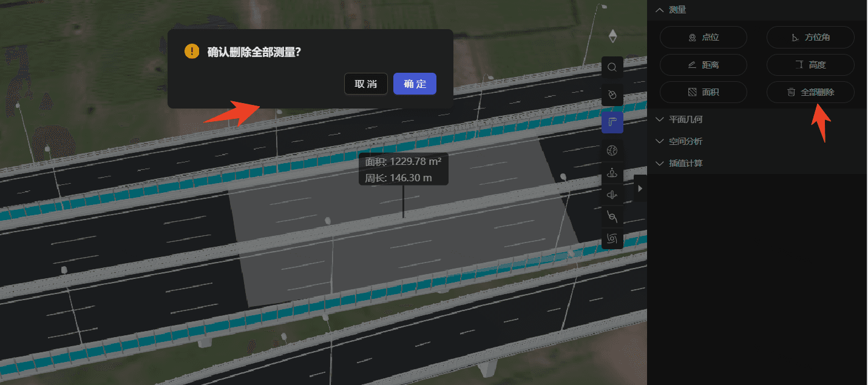Collapse the side panel with arrow handle
868x385 pixels.
point(640,189)
